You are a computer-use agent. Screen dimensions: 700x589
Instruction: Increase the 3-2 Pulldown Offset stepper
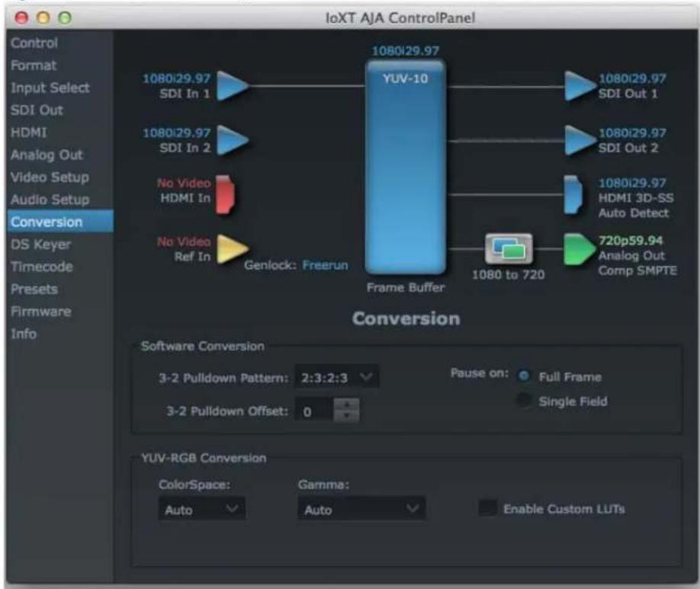[x=346, y=404]
